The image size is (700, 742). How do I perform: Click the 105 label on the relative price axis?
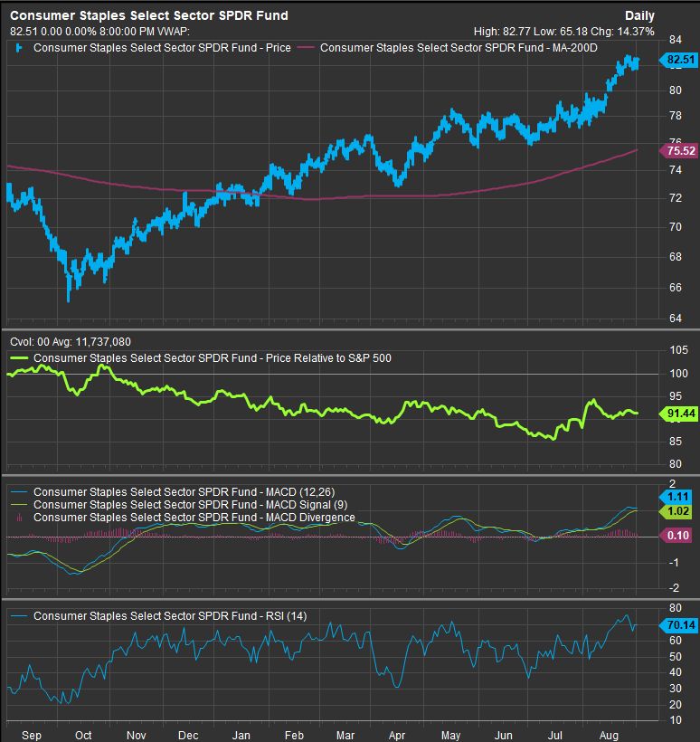[678, 350]
